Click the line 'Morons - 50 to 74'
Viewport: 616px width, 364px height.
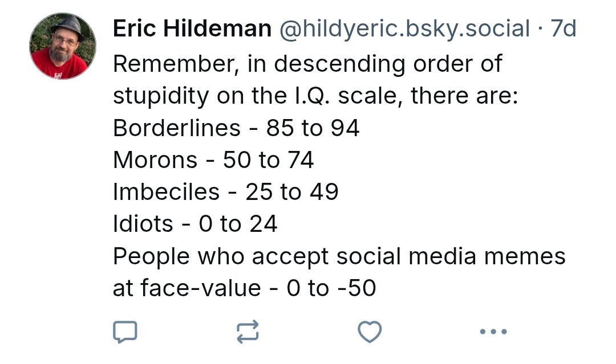tap(213, 160)
